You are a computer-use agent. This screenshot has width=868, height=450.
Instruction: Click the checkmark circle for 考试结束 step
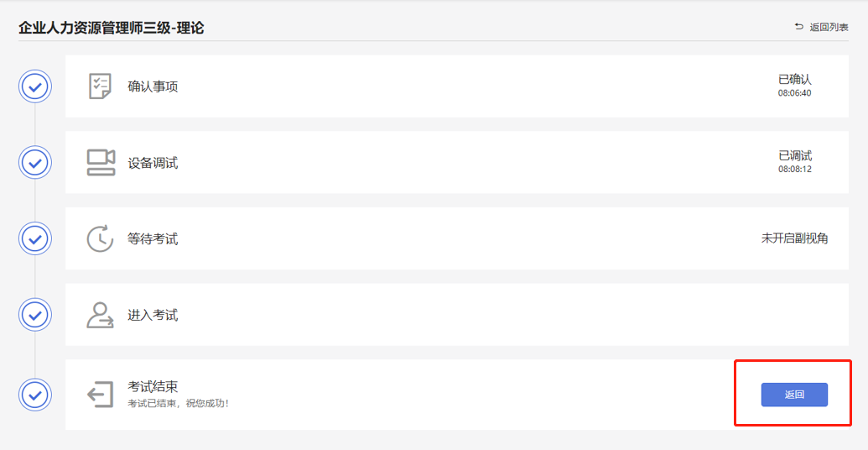[x=35, y=394]
